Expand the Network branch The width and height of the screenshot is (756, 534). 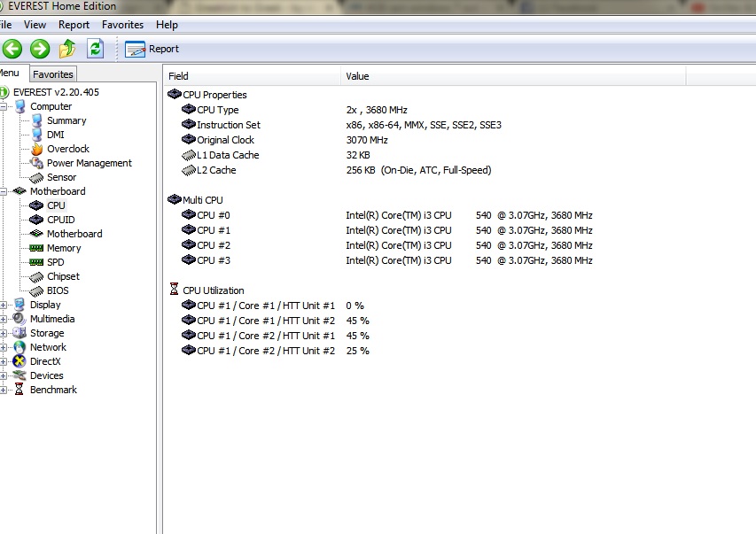coord(4,347)
